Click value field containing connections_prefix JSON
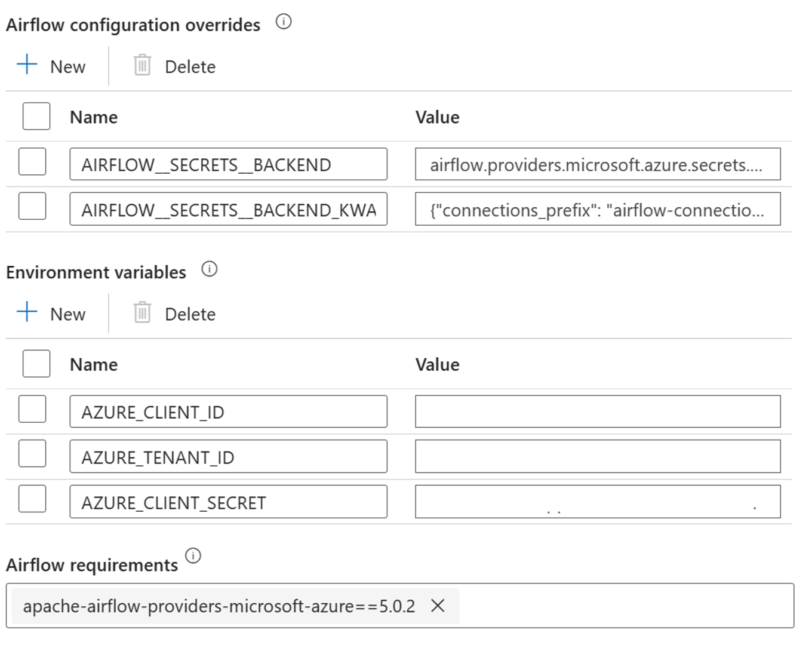Viewport: 812px width, 645px height. 598,209
